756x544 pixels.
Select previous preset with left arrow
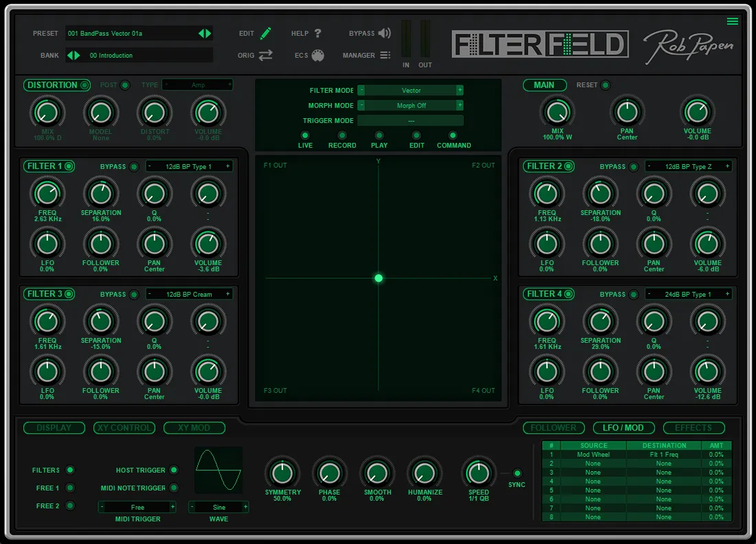pyautogui.click(x=201, y=33)
